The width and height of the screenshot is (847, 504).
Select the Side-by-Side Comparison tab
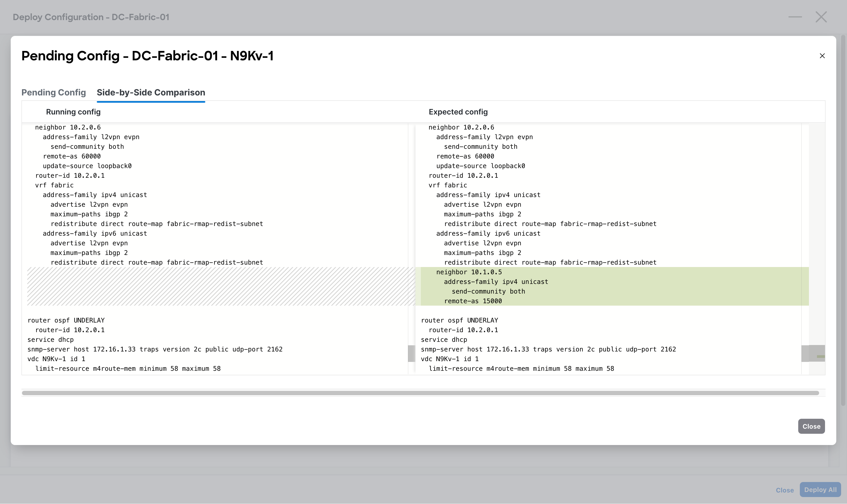151,92
